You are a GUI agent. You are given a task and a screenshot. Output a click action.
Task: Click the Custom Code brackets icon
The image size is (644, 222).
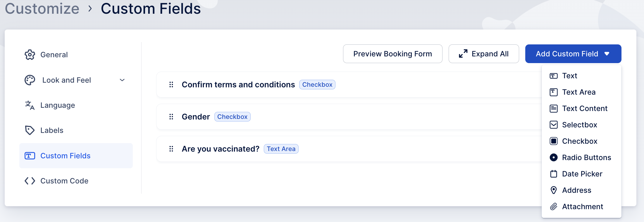[x=30, y=181]
